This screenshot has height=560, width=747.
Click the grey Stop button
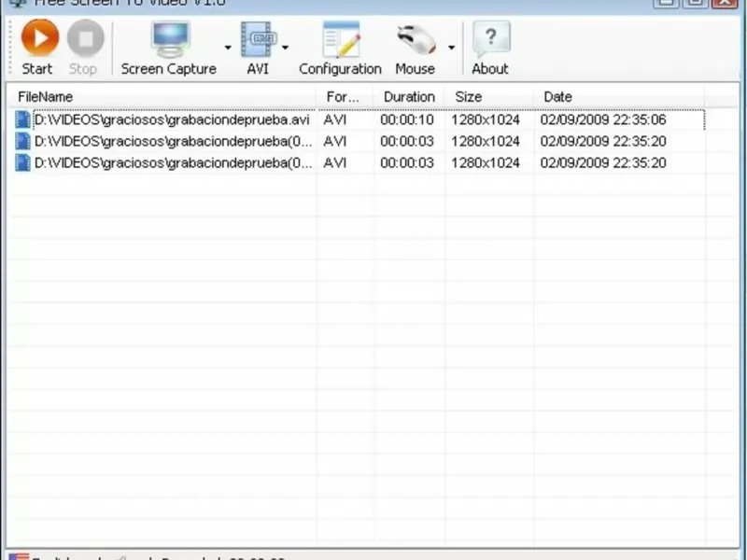tap(85, 38)
